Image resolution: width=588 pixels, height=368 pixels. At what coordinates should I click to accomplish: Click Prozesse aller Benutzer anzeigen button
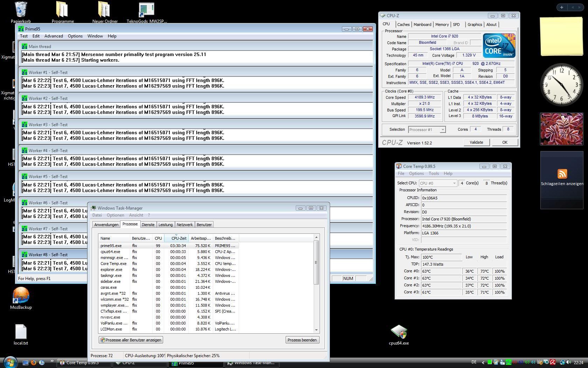click(131, 340)
